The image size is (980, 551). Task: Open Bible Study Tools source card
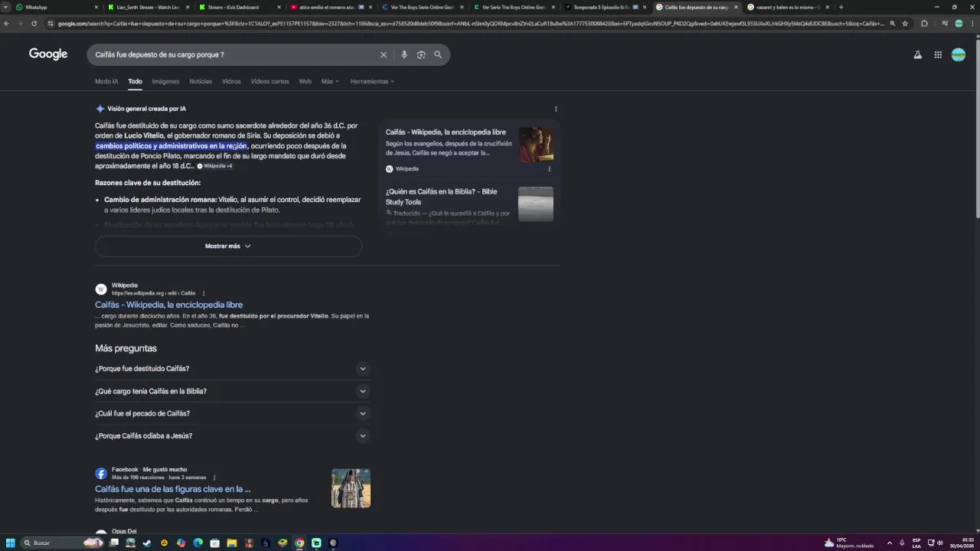[469, 205]
